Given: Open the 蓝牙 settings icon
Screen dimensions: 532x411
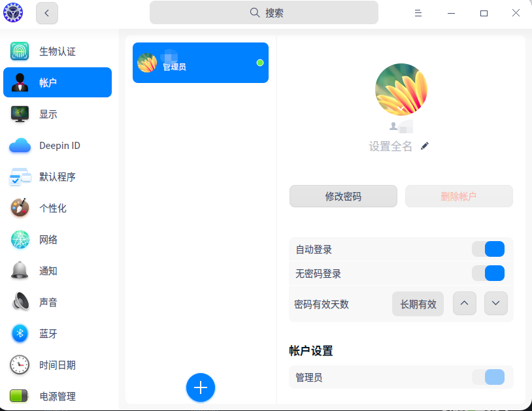Looking at the screenshot, I should pos(20,334).
